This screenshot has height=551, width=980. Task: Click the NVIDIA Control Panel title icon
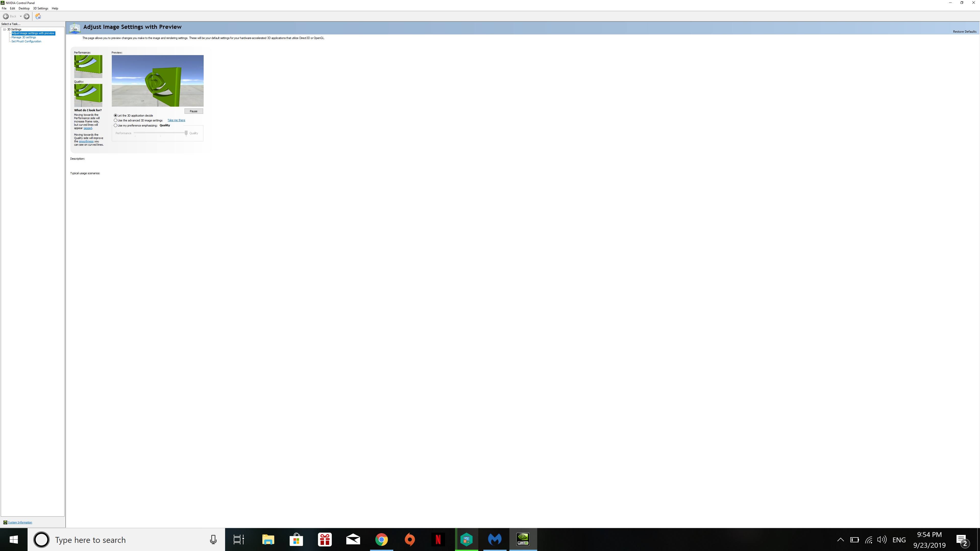pos(3,3)
